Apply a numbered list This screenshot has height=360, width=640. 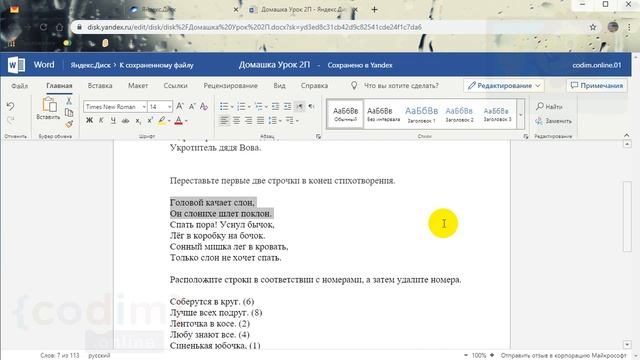pyautogui.click(x=241, y=107)
